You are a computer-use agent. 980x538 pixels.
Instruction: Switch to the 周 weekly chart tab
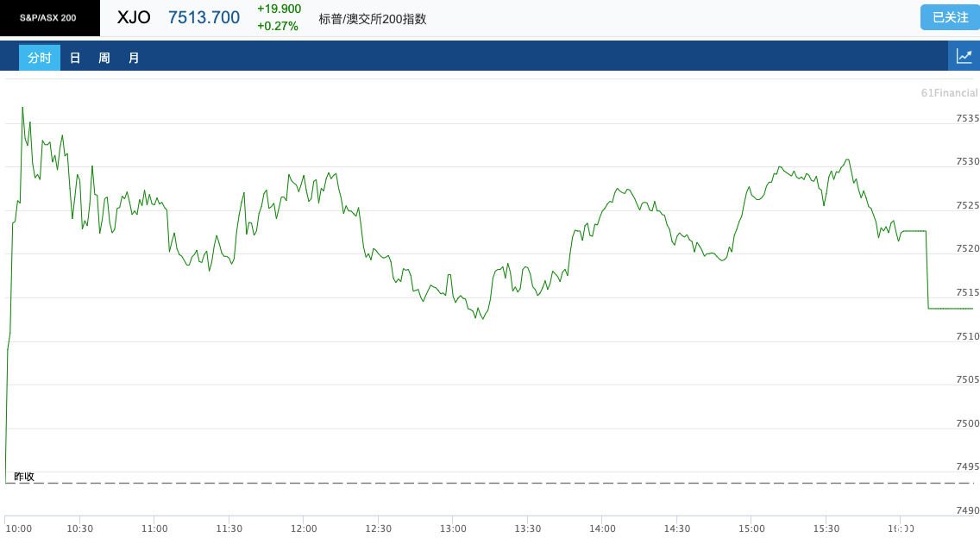coord(104,58)
